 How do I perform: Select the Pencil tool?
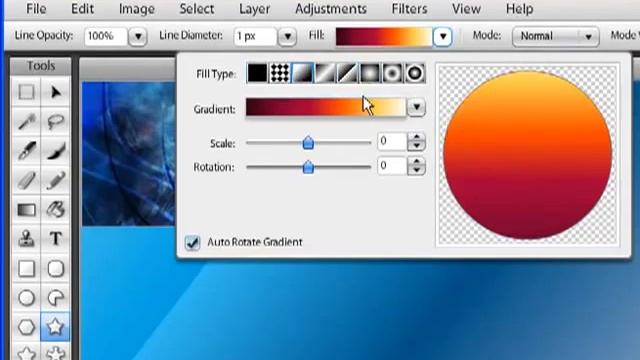coord(56,180)
